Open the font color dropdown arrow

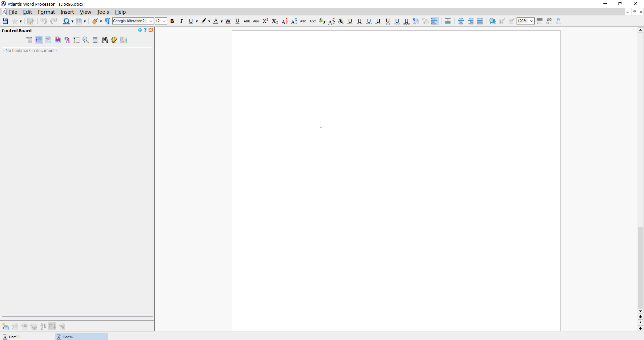point(222,21)
